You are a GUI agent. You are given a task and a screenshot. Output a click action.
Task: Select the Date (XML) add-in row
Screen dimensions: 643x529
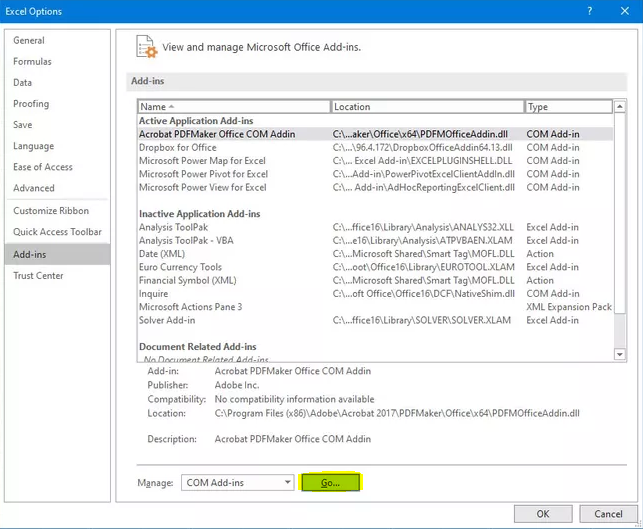coord(375,254)
